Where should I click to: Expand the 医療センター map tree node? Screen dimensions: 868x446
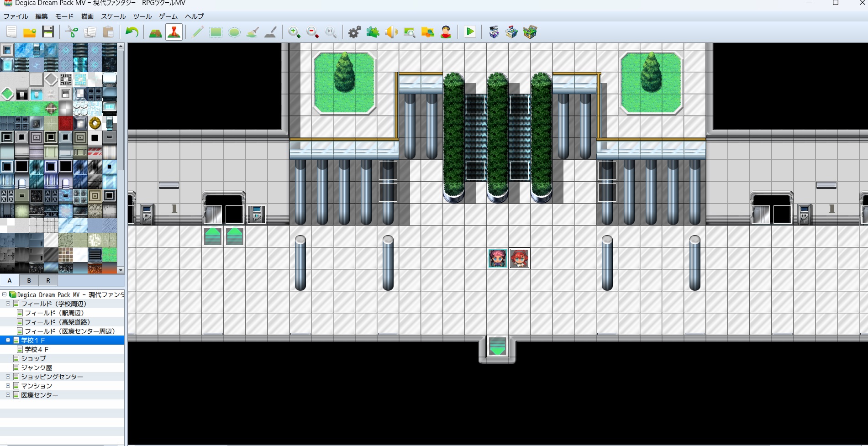pos(8,395)
